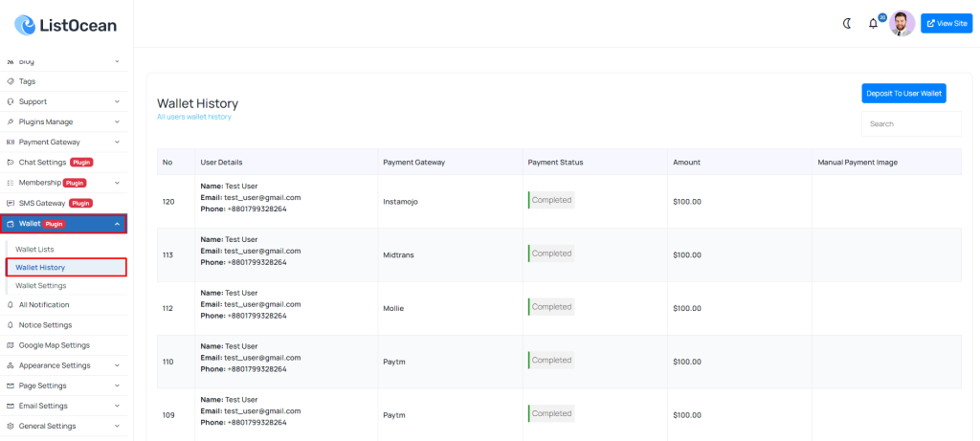980x441 pixels.
Task: Expand Appearance Settings chevron
Action: tap(117, 365)
